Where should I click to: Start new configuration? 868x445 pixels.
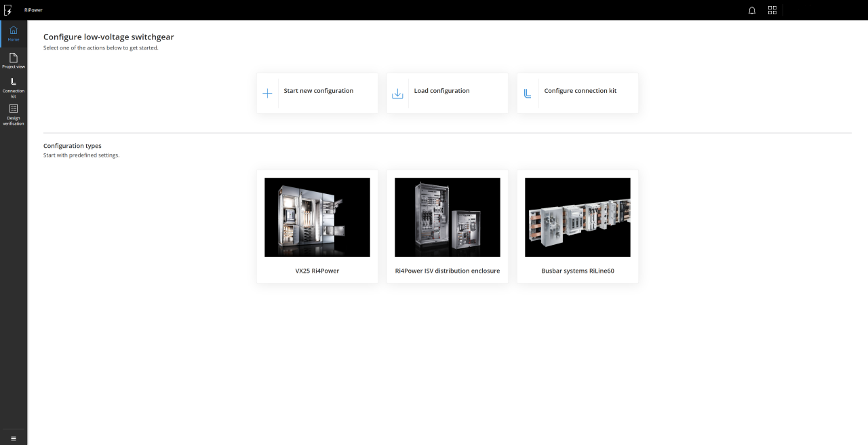(x=318, y=91)
